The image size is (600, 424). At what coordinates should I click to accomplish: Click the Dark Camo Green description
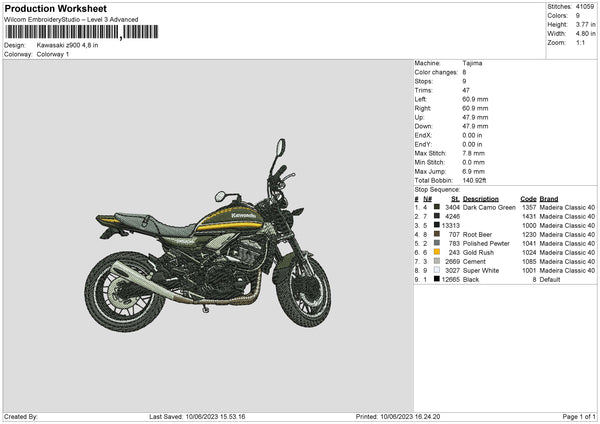(x=489, y=207)
